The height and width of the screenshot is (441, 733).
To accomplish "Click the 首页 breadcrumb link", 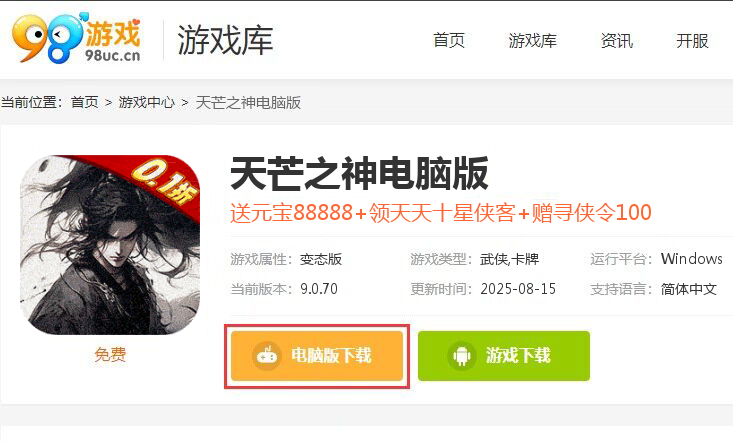I will [x=85, y=102].
